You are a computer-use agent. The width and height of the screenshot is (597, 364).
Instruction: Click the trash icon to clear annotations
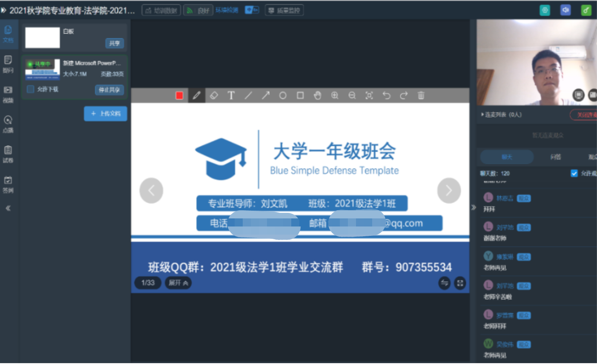[421, 95]
